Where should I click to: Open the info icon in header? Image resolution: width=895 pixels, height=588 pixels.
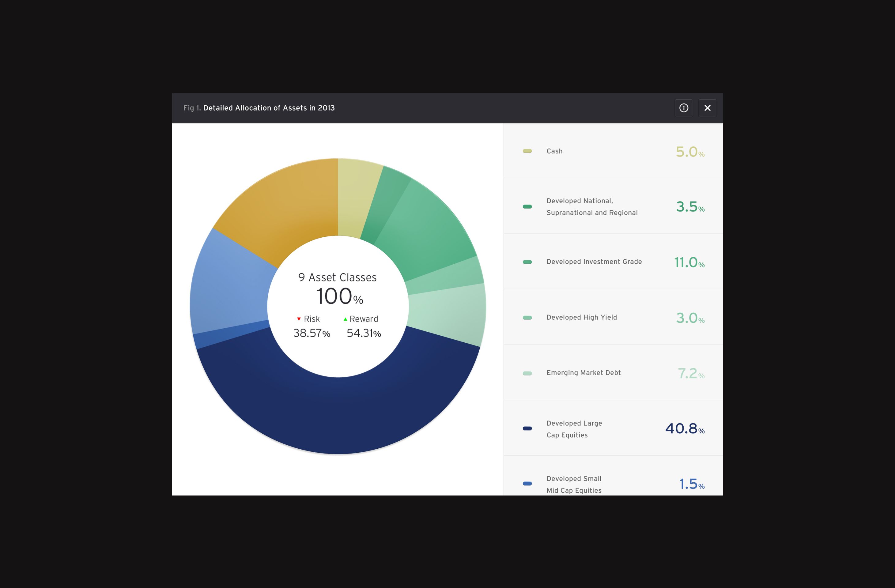coord(684,108)
